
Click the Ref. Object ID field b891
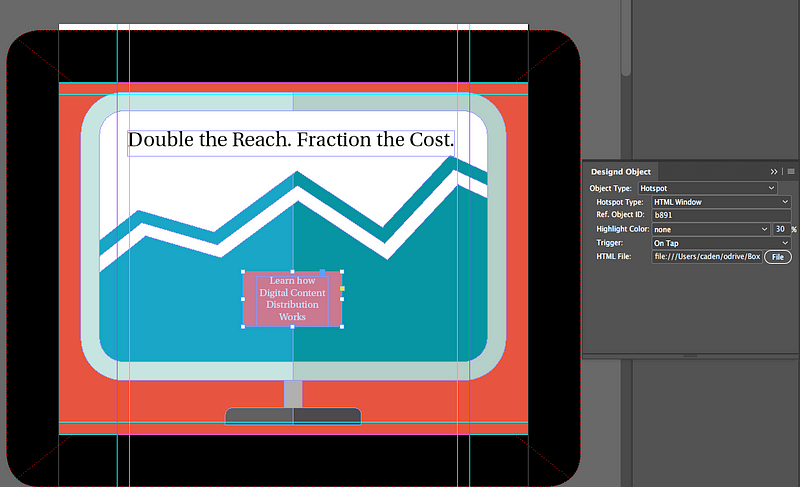pyautogui.click(x=721, y=215)
